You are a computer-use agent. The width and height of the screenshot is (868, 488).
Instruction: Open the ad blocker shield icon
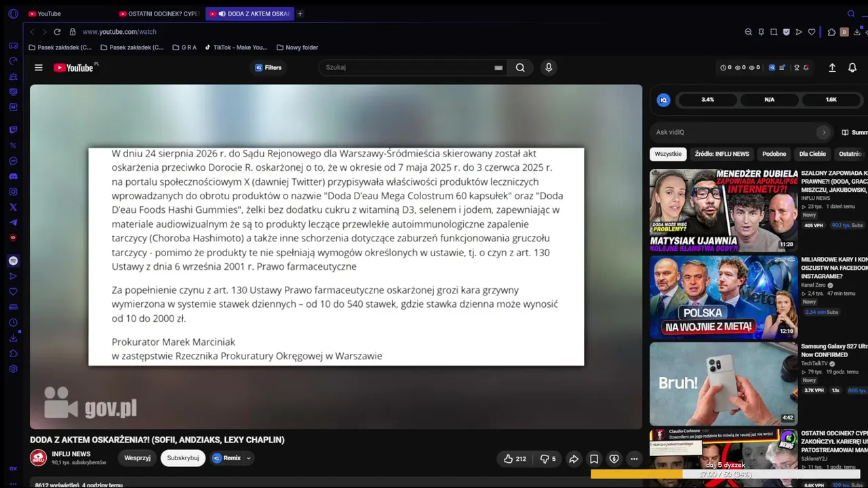tap(787, 32)
